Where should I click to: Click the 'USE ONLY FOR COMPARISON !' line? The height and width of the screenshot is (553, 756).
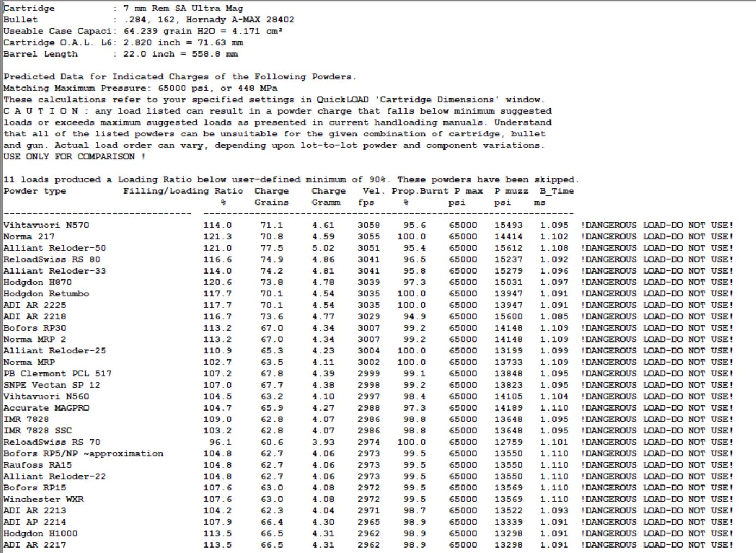74,157
